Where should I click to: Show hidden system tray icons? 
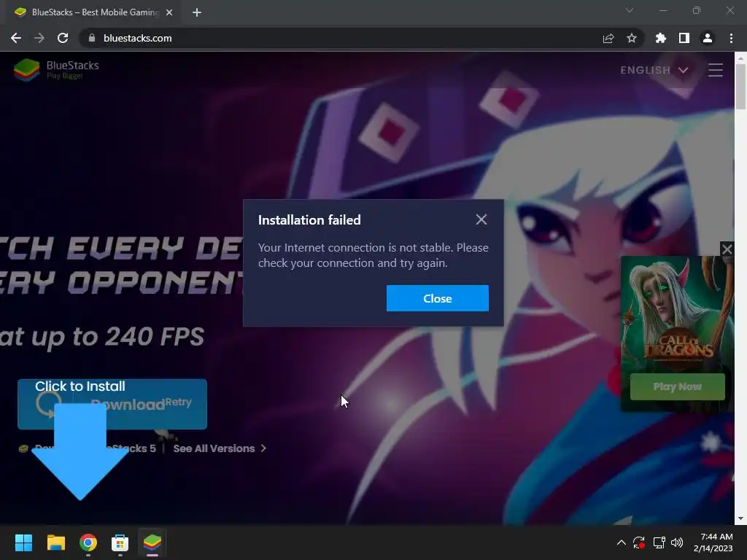click(622, 542)
